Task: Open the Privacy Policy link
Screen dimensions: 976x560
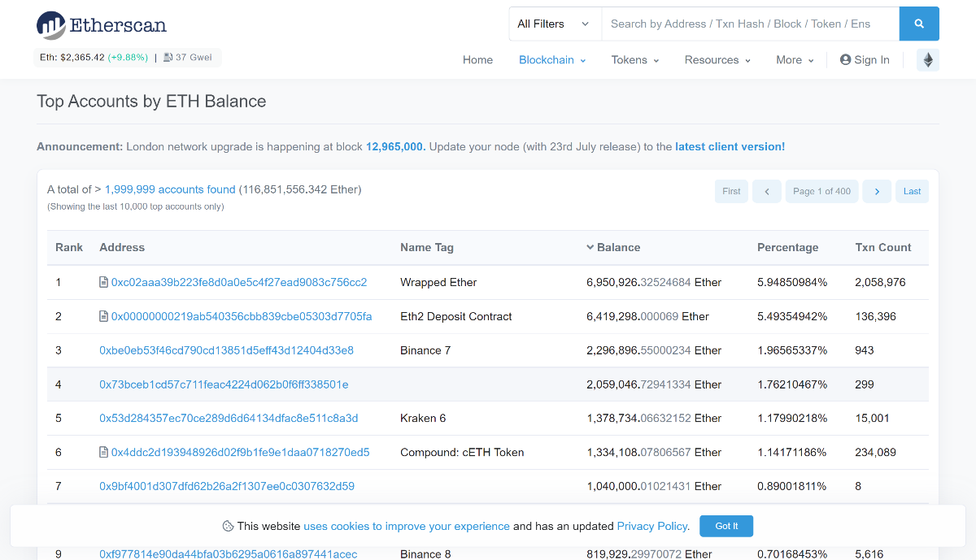Action: 653,526
